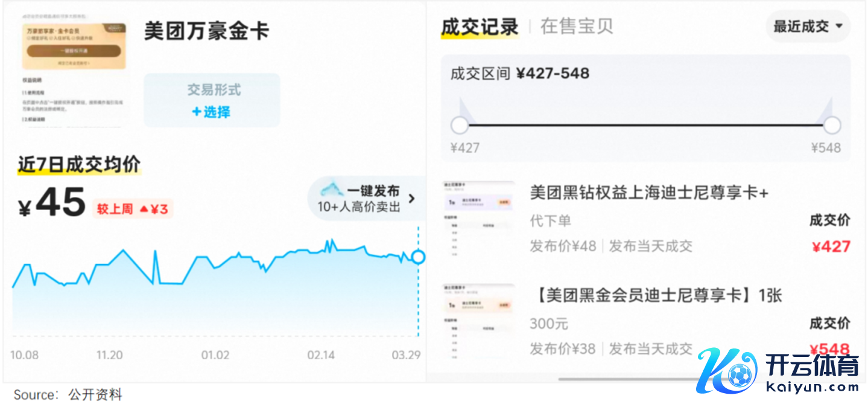Open the 美团黑钻权益上海迪士尼尊享卡+ listing title
The width and height of the screenshot is (868, 407).
point(649,193)
